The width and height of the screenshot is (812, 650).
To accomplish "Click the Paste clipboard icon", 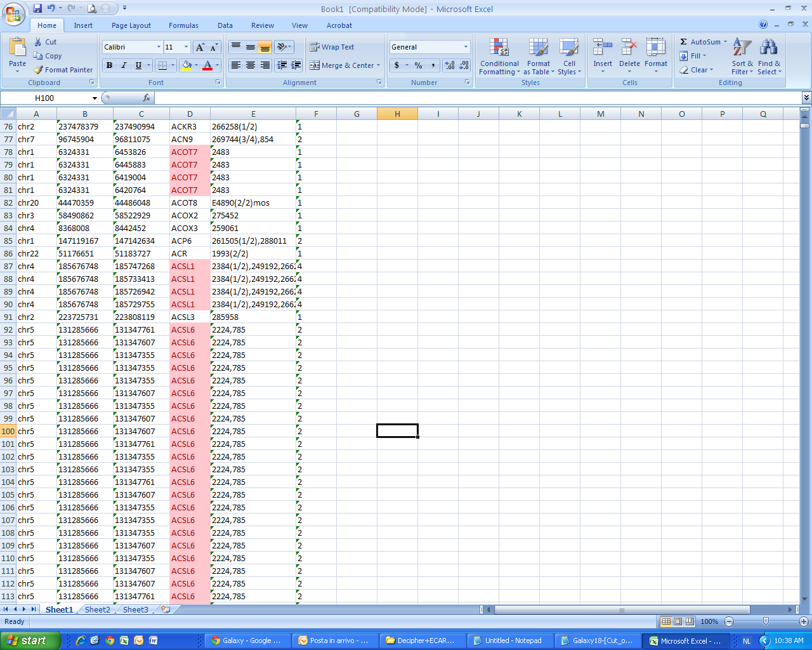I will click(17, 48).
